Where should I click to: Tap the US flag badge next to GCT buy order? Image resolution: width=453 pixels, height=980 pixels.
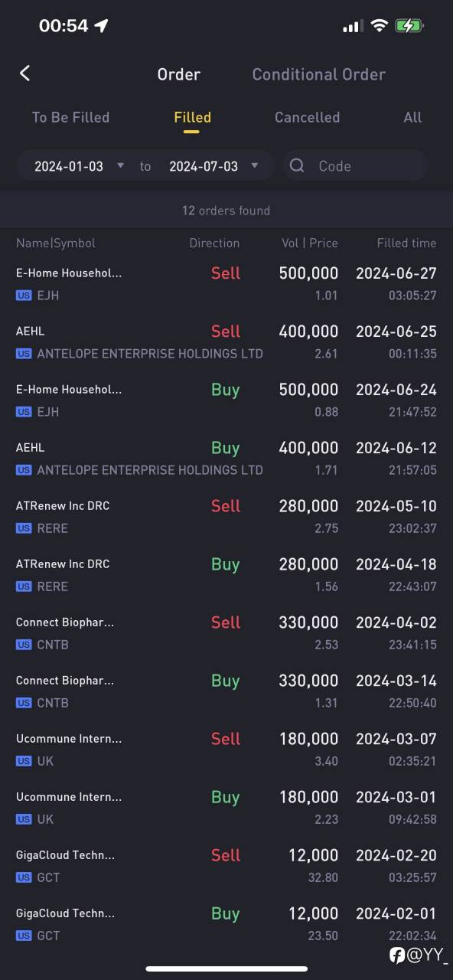[x=24, y=936]
